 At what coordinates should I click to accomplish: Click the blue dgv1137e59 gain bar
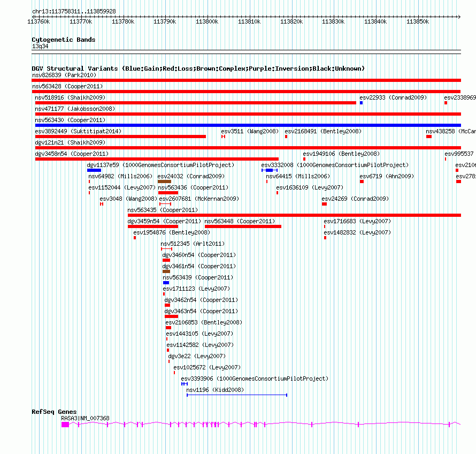(94, 170)
